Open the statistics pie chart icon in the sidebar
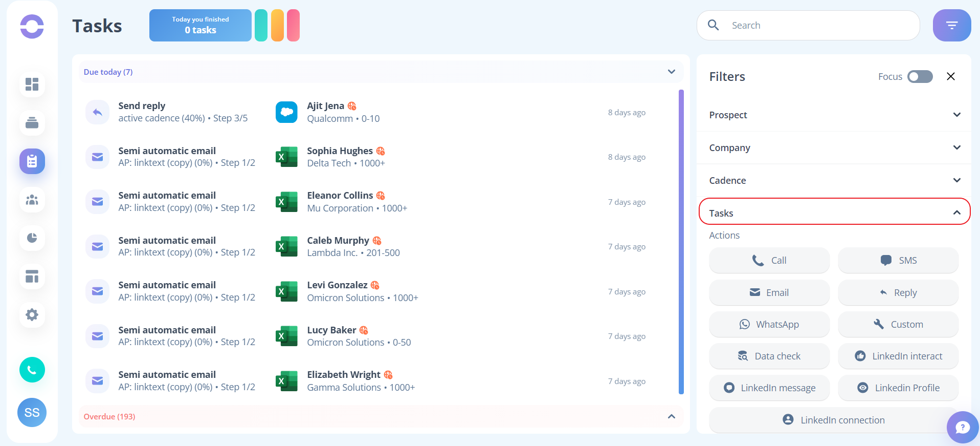This screenshot has width=980, height=446. tap(32, 238)
